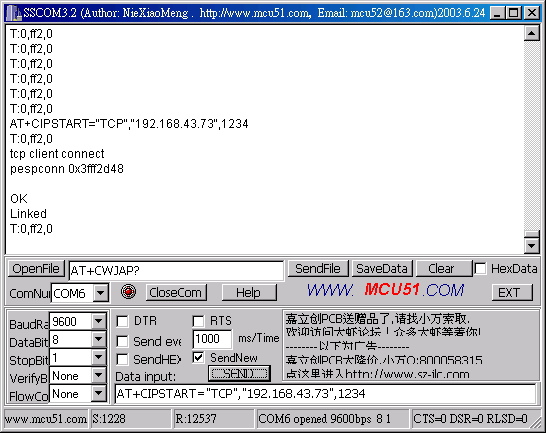Image resolution: width=546 pixels, height=433 pixels.
Task: Click the R:12537 received counter
Action: pos(214,419)
